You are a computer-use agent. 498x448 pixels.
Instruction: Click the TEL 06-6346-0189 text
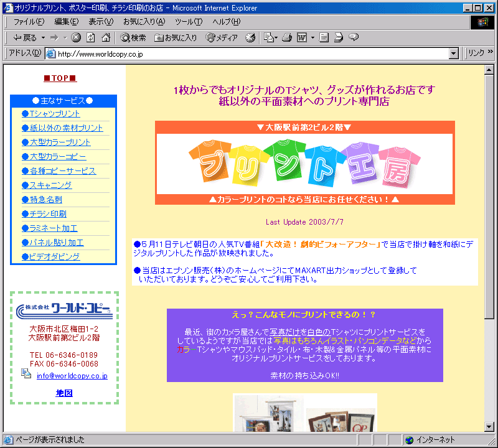(x=64, y=355)
